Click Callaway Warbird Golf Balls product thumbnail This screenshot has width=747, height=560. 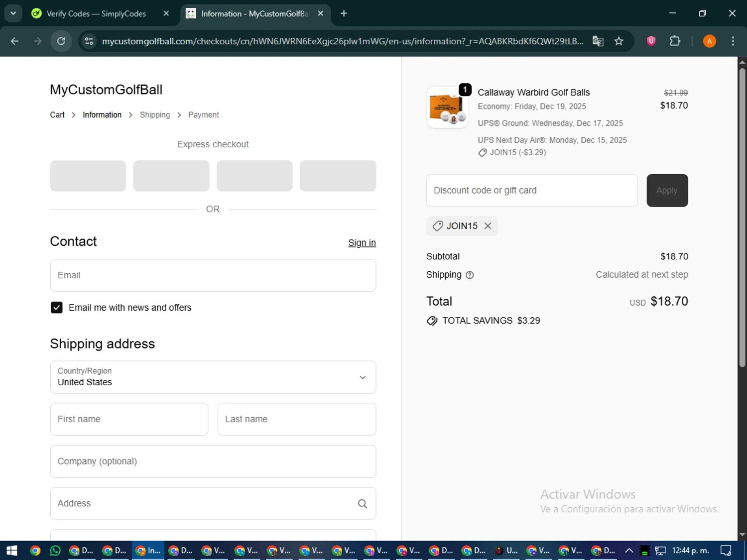point(447,108)
